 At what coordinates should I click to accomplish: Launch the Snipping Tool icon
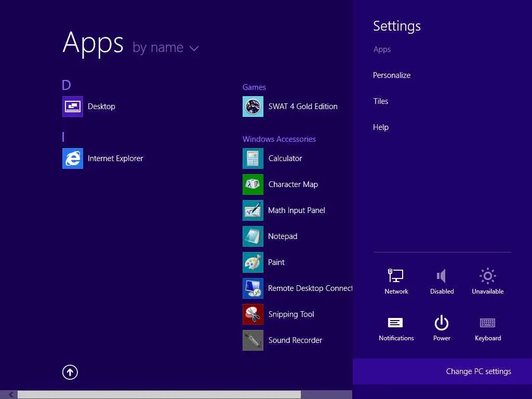253,314
